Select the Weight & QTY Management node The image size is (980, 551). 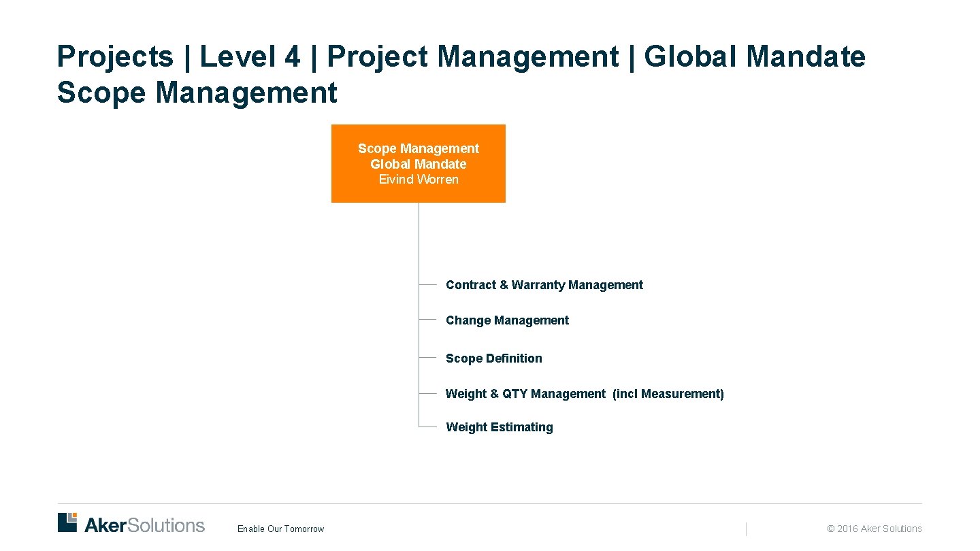click(x=584, y=394)
